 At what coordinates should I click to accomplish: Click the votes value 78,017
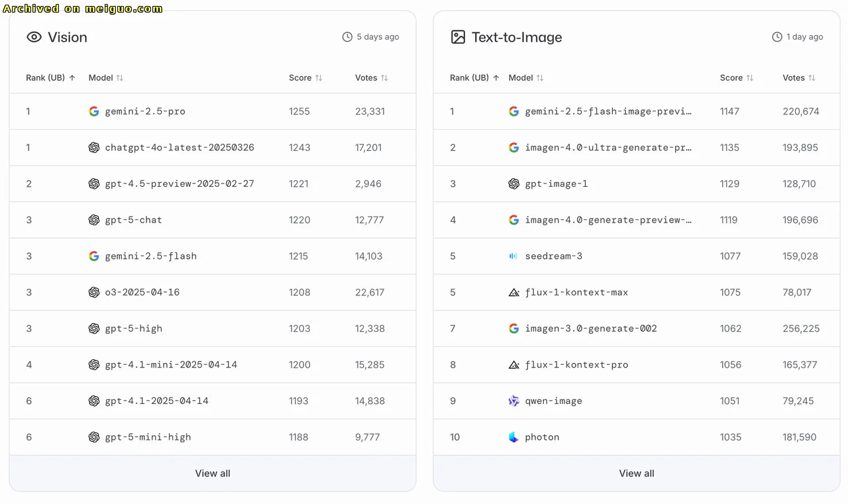coord(797,292)
